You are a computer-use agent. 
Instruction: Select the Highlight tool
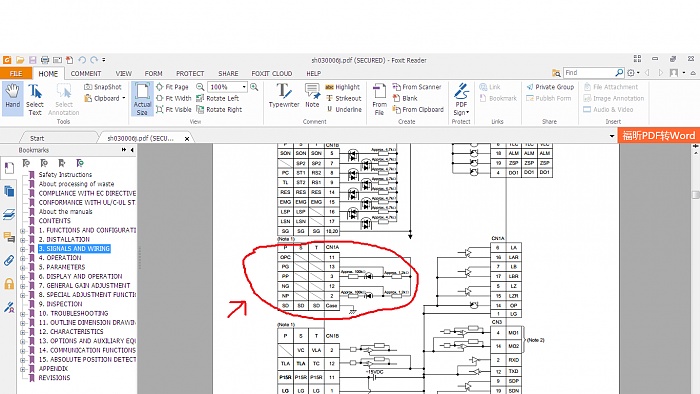pyautogui.click(x=342, y=87)
